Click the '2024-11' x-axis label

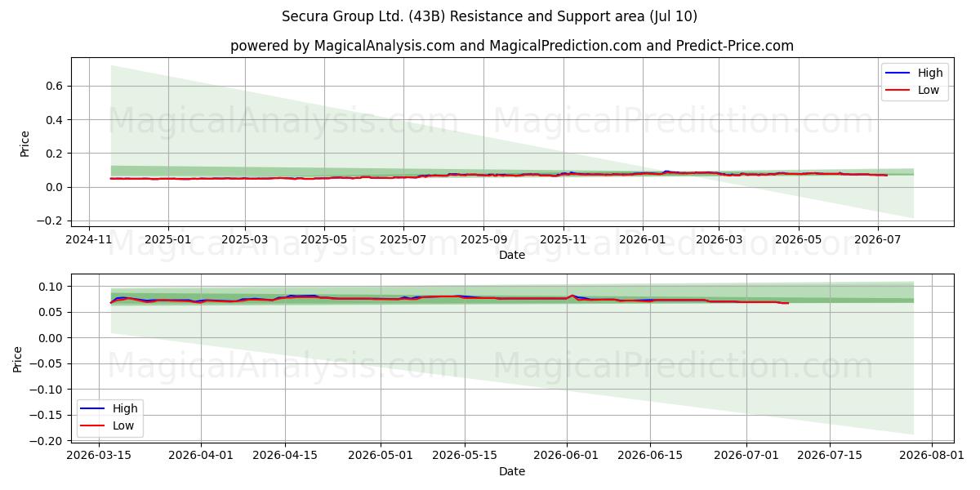click(88, 240)
